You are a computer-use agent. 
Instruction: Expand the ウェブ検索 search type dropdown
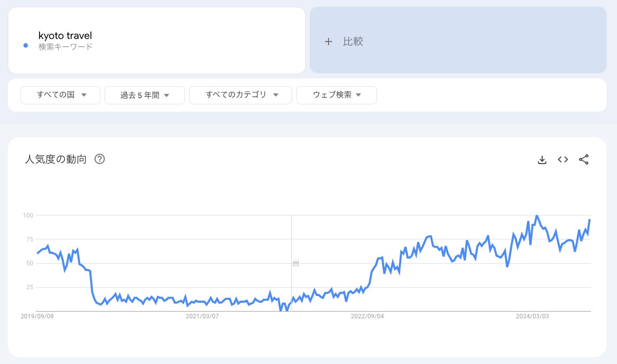click(336, 95)
